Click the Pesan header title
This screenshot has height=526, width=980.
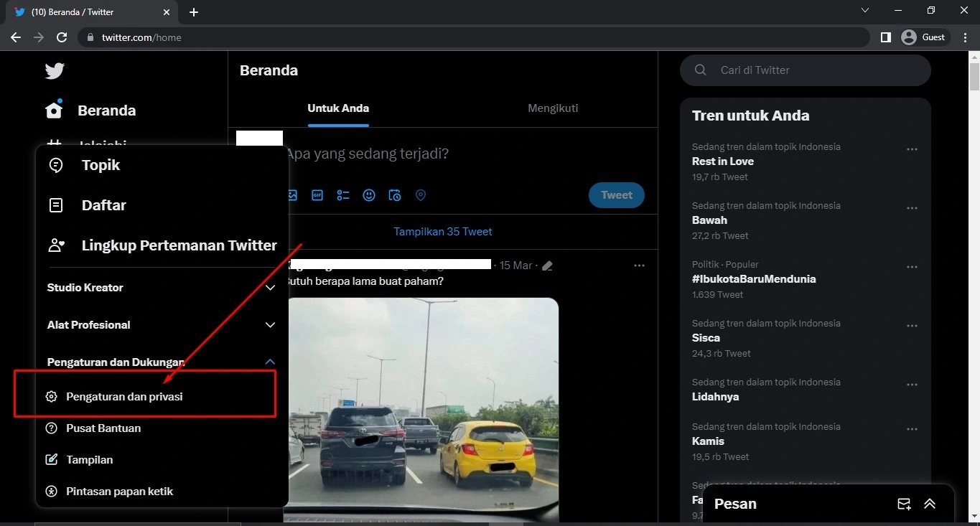tap(735, 504)
